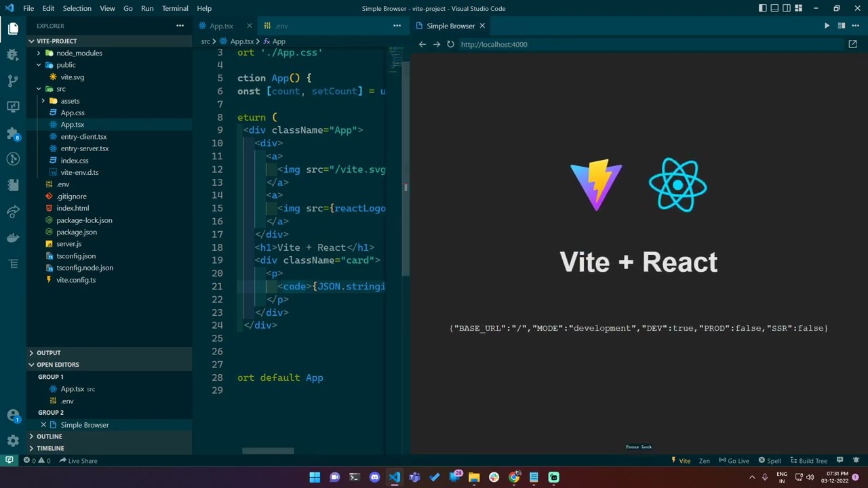This screenshot has height=488, width=868.
Task: Select the Simple Browser tab
Action: coord(450,26)
